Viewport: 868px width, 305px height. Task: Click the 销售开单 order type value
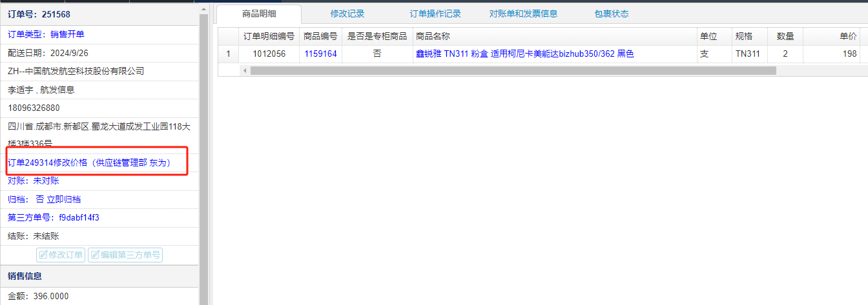coord(67,34)
